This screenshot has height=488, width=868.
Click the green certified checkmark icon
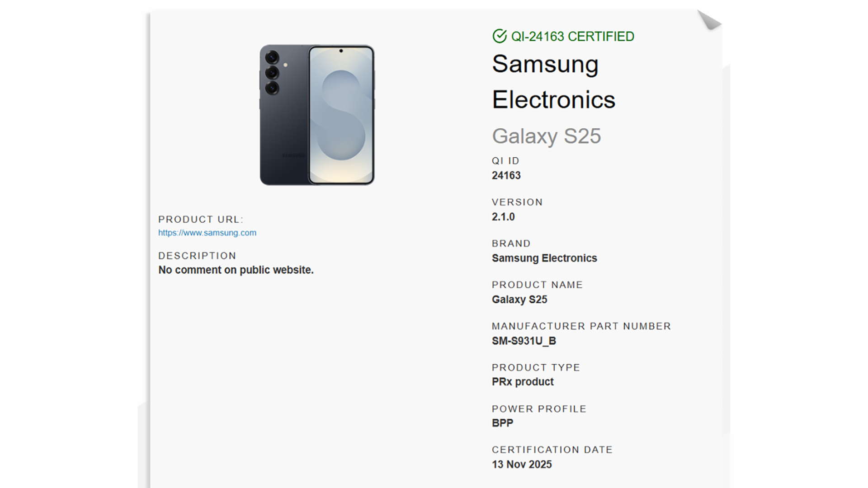coord(500,36)
